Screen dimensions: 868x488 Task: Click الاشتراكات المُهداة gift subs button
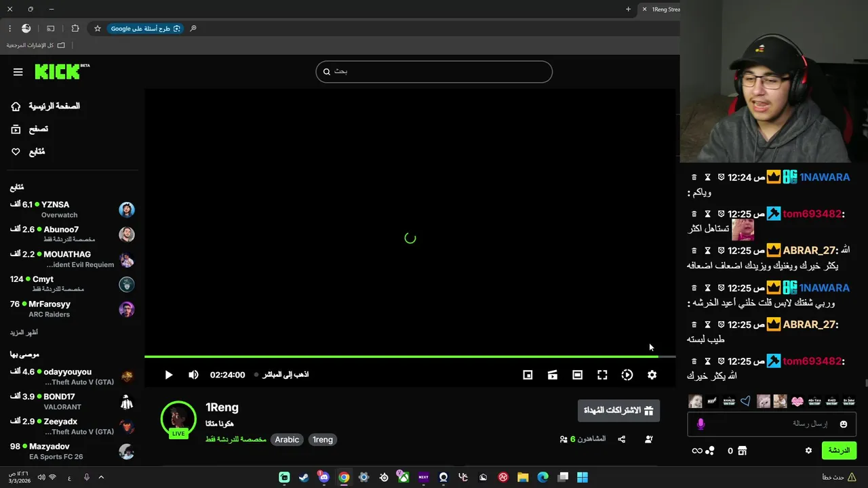618,411
